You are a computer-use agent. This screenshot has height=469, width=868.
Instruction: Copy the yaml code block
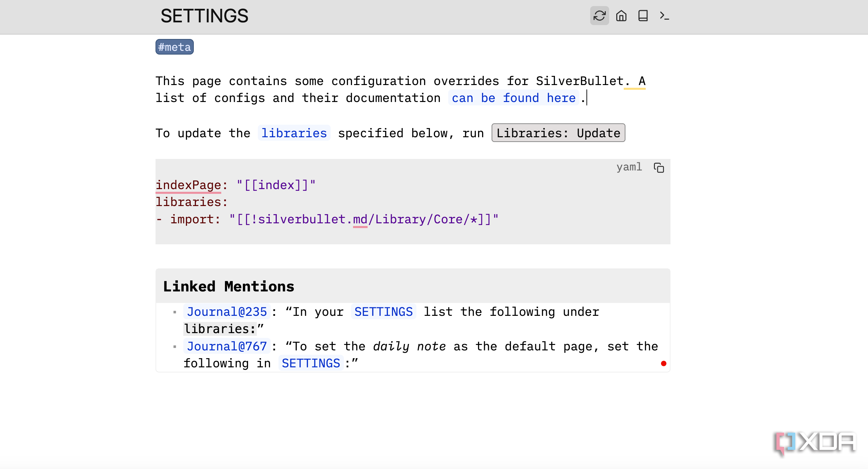pos(659,167)
